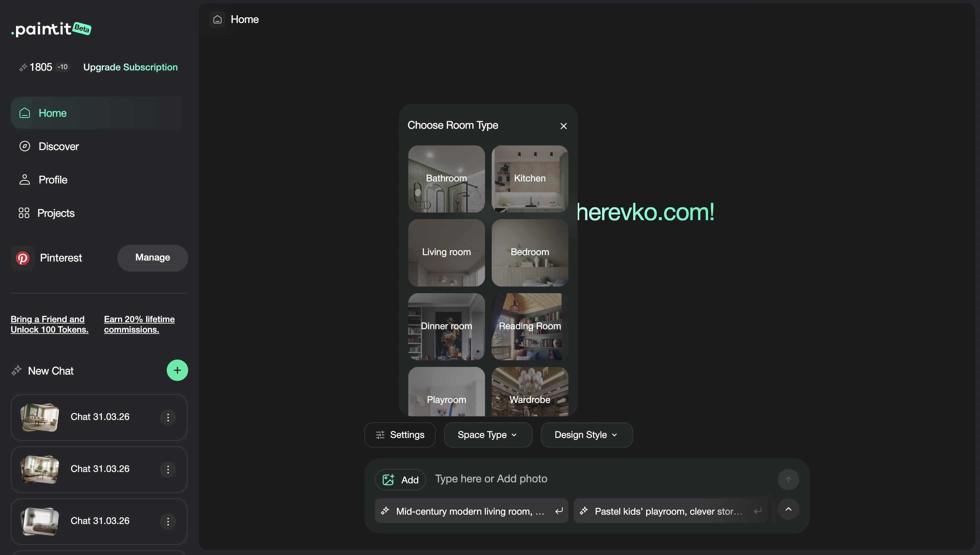Screen dimensions: 980x555
Task: Click the Manage button next to Pinterest
Action: coord(152,258)
